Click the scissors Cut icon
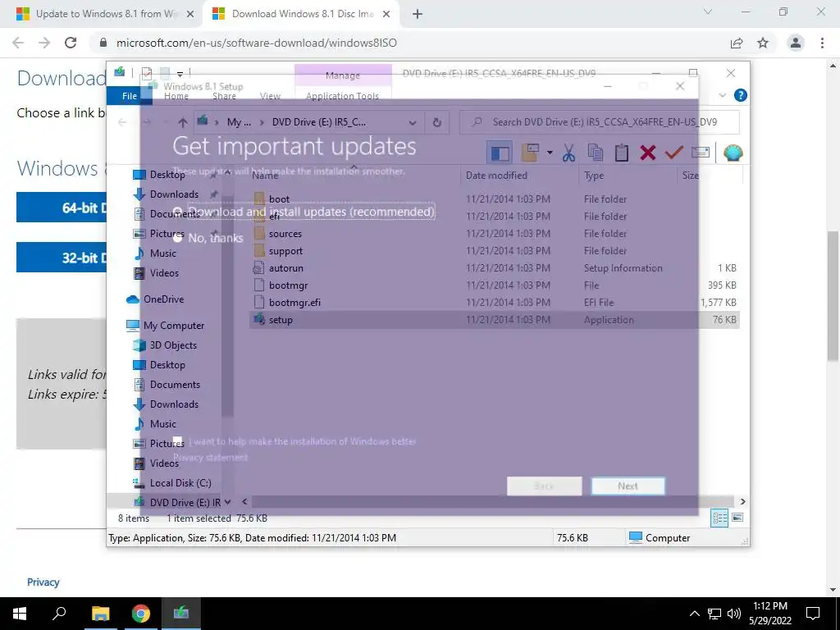 point(568,153)
